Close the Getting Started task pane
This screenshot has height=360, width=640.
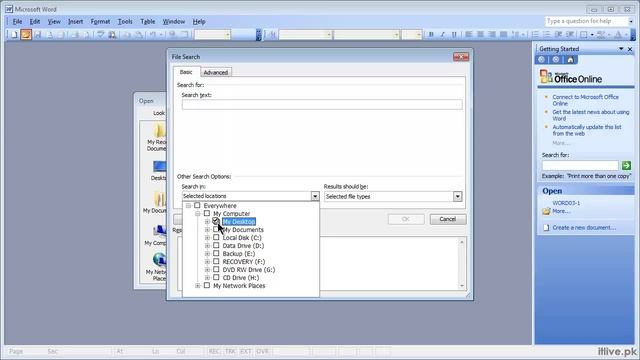(630, 49)
